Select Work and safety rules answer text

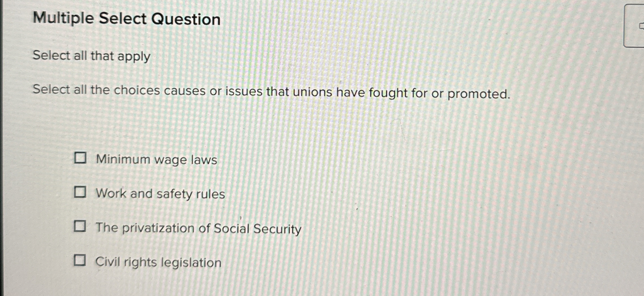point(160,194)
